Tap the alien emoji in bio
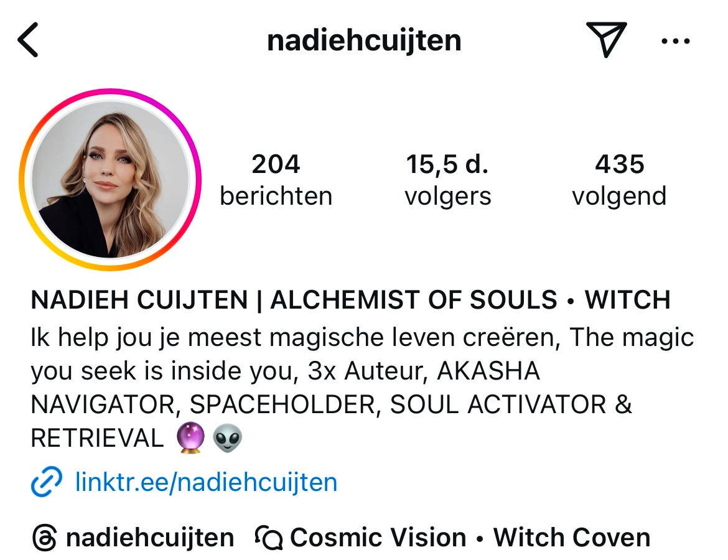 point(228,437)
